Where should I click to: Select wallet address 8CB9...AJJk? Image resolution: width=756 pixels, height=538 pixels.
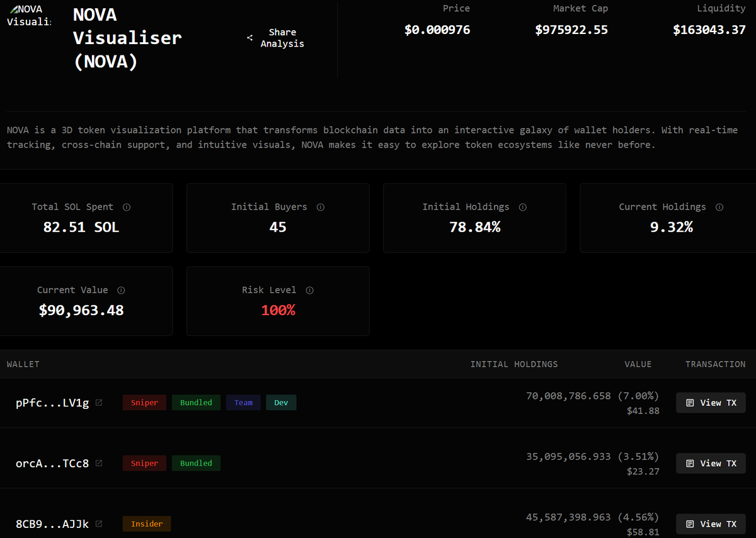coord(52,524)
